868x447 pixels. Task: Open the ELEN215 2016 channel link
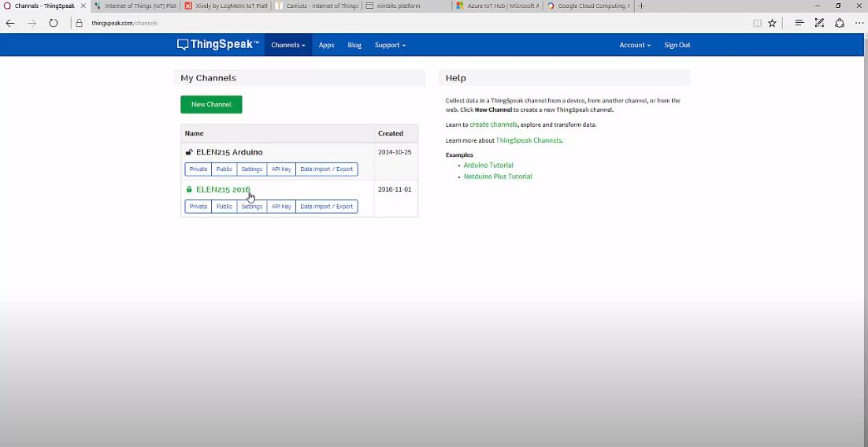pyautogui.click(x=223, y=189)
